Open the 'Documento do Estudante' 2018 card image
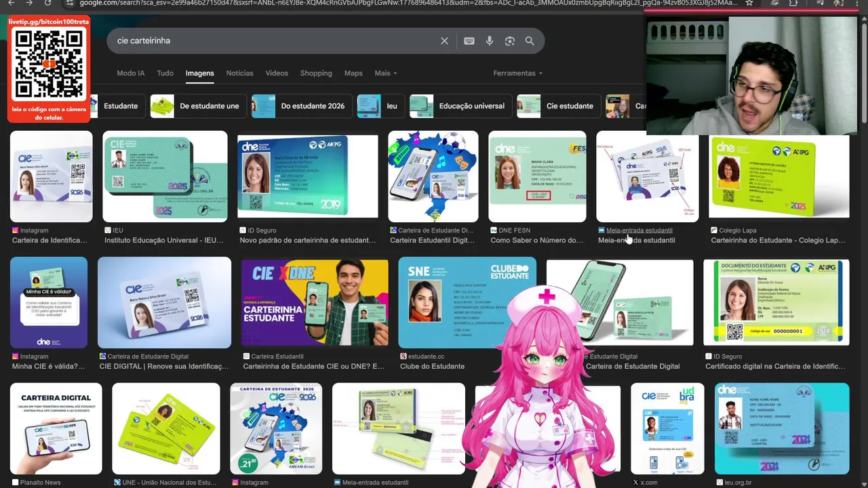This screenshot has width=868, height=488. 776,302
